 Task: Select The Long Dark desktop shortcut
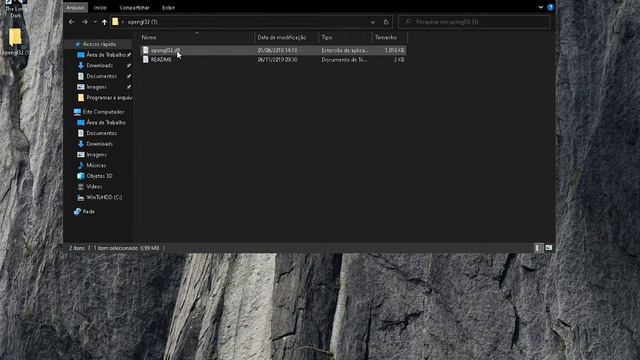click(x=15, y=9)
